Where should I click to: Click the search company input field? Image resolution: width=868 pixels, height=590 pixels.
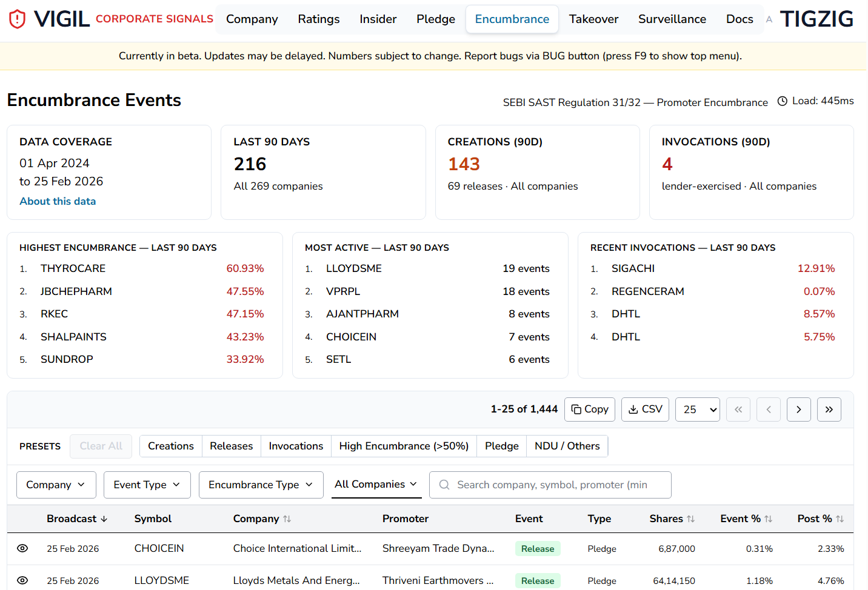pyautogui.click(x=552, y=485)
